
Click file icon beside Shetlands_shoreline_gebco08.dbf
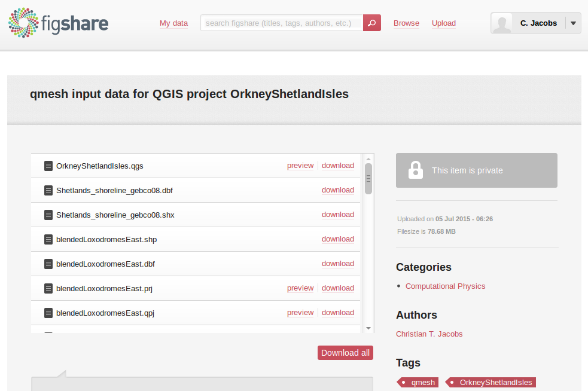[48, 190]
